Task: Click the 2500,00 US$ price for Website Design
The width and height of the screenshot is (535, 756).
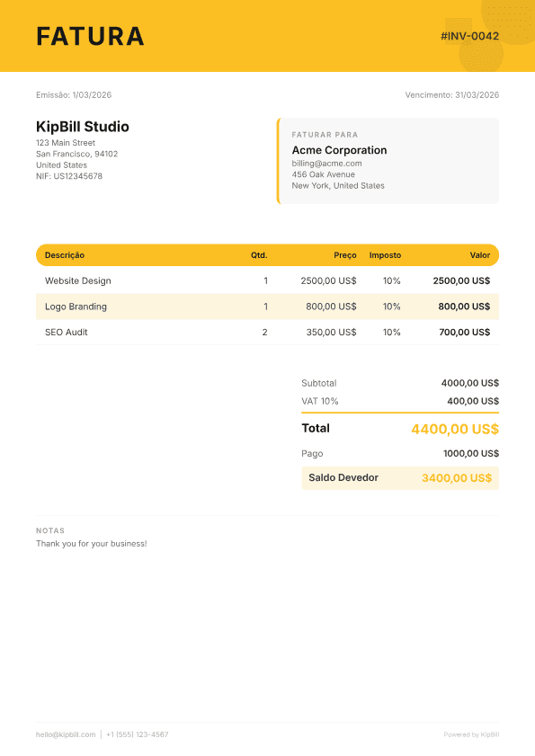Action: (328, 280)
